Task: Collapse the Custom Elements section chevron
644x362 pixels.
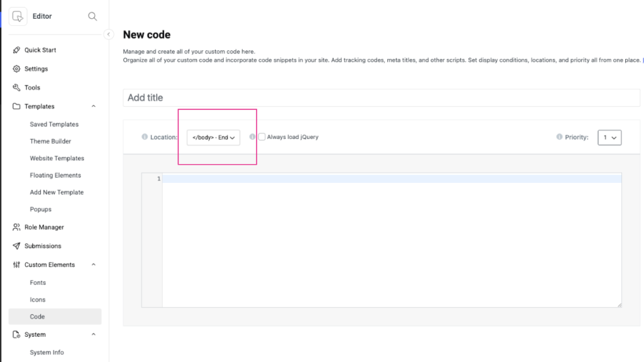Action: coord(94,265)
